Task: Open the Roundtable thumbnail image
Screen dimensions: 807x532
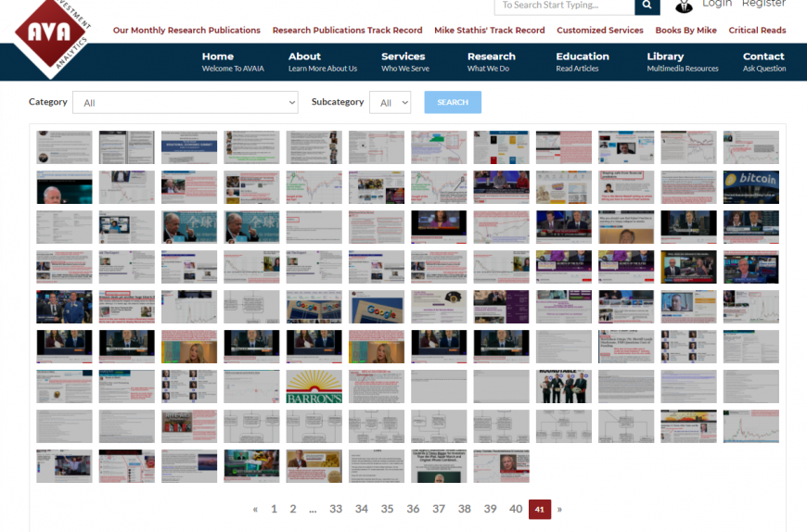Action: 563,386
